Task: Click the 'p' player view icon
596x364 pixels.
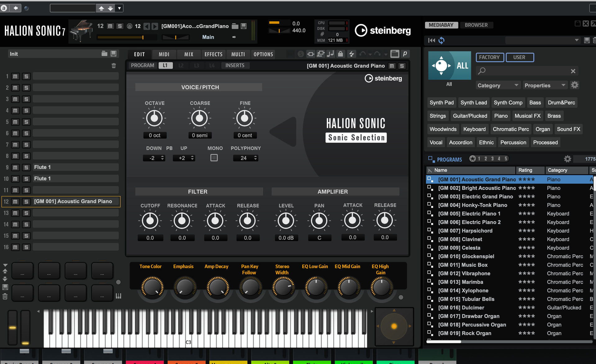Action: point(405,54)
